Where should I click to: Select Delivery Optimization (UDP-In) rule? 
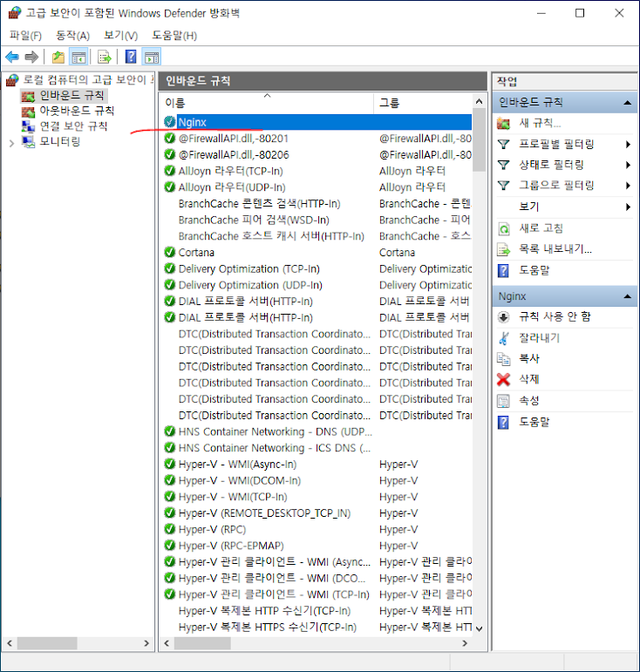(x=317, y=285)
